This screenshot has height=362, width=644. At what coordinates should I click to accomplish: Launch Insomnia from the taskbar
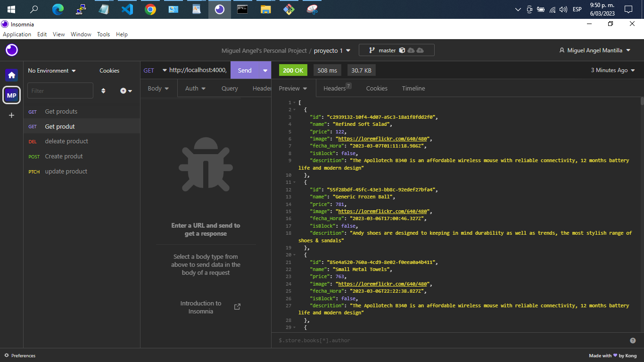click(219, 9)
